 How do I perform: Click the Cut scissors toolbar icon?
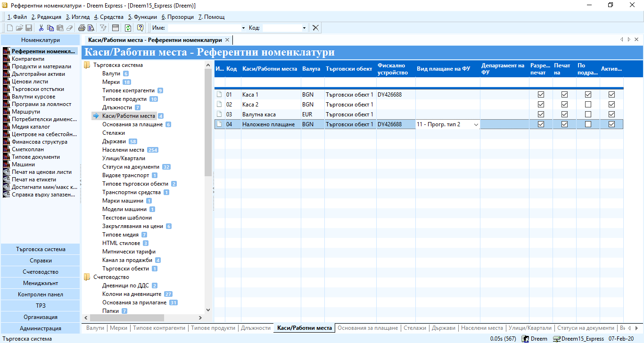pos(41,28)
